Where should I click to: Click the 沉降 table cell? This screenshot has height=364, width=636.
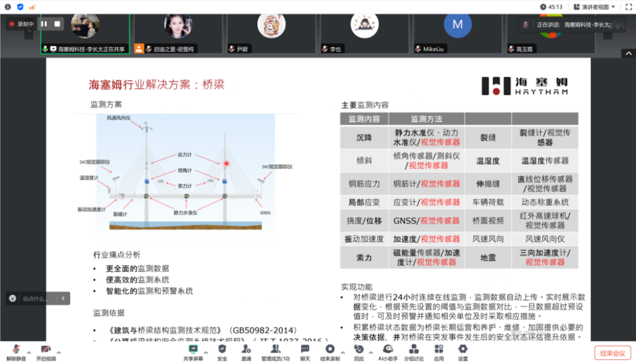click(365, 138)
